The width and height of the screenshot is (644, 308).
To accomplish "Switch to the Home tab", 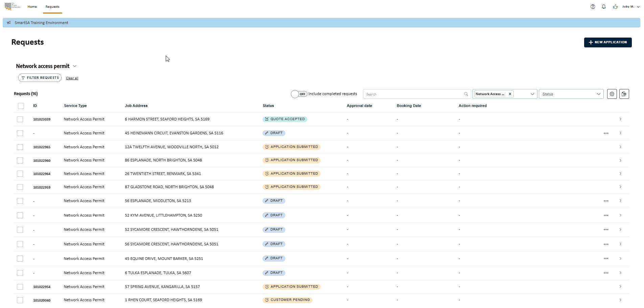I will [32, 6].
